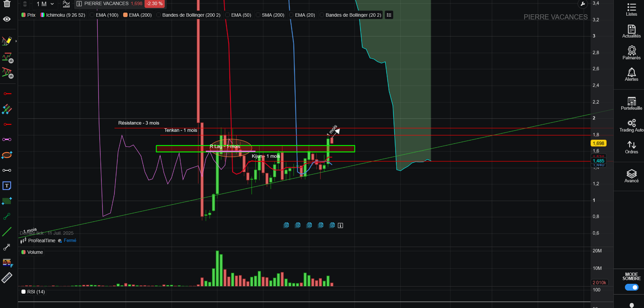This screenshot has height=308, width=644.
Task: Click the PIERRE VACANCES info button
Action: 79,4
